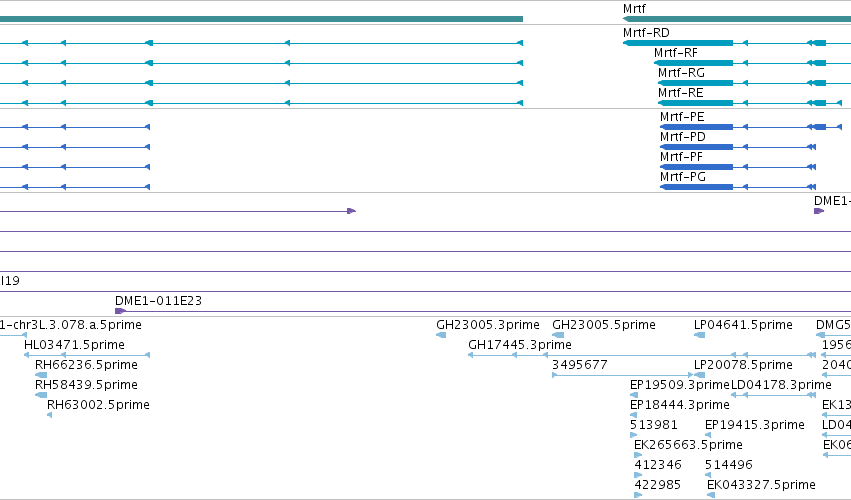Click the thick Mrtf-RF exon bar

tap(694, 63)
